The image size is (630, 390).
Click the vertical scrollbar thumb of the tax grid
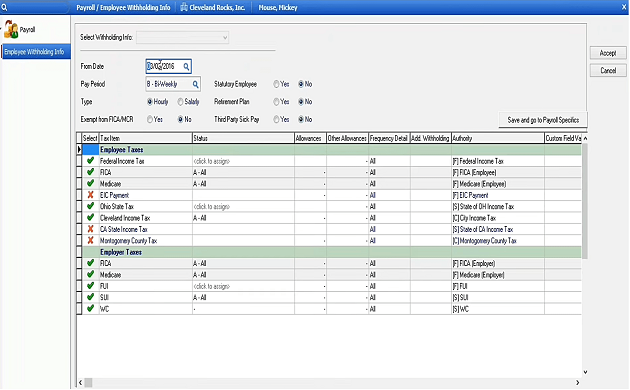click(585, 201)
